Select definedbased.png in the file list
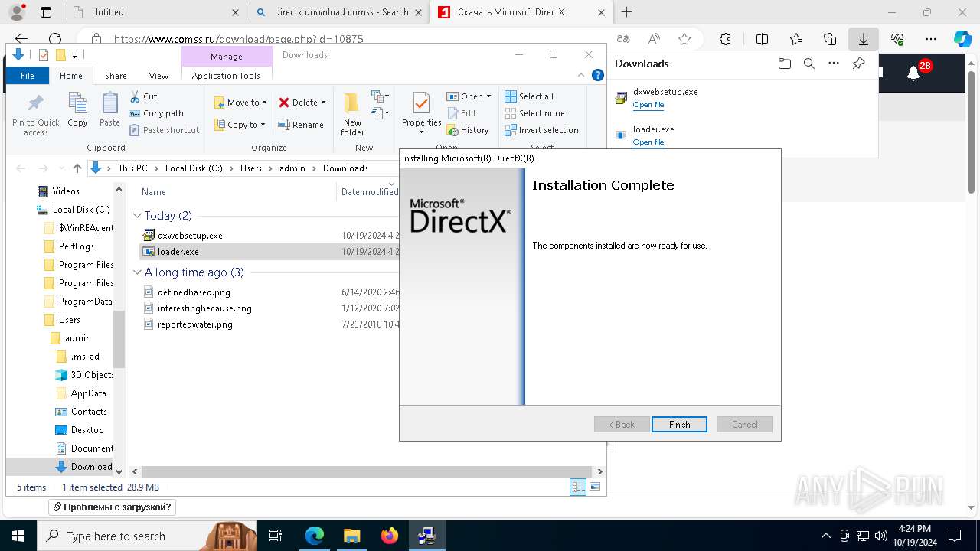 [194, 292]
